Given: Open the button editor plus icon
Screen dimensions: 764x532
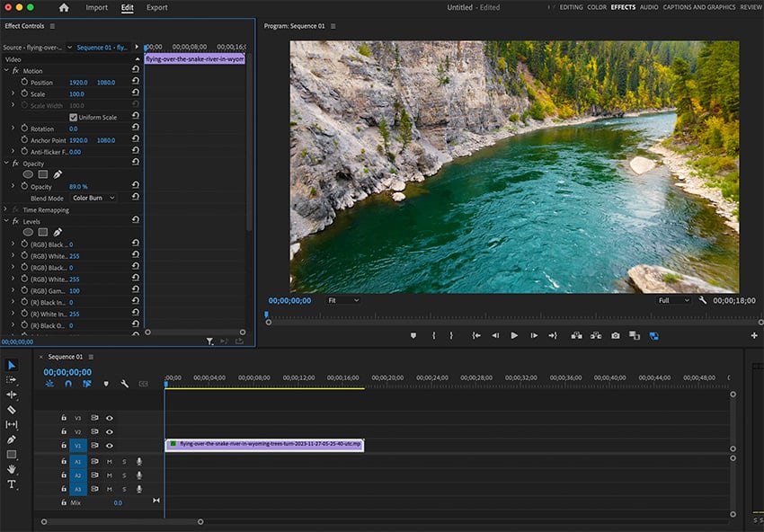Looking at the screenshot, I should (x=754, y=336).
